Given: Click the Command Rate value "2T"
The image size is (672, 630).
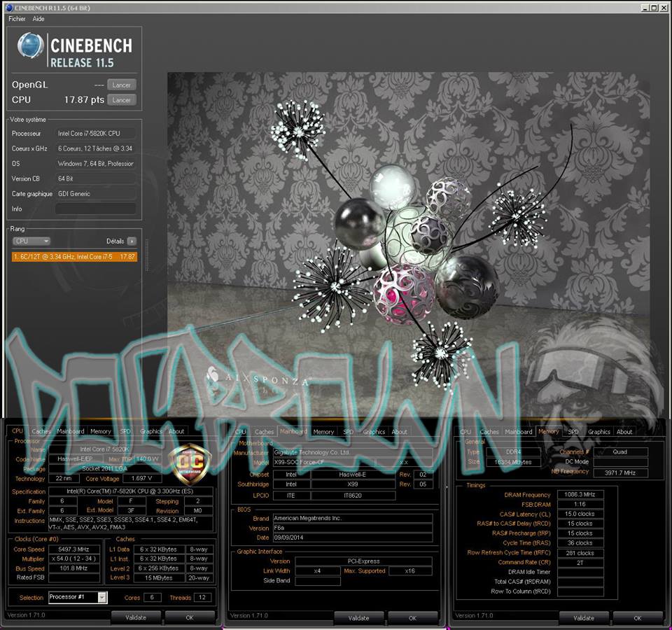Looking at the screenshot, I should pyautogui.click(x=580, y=563).
